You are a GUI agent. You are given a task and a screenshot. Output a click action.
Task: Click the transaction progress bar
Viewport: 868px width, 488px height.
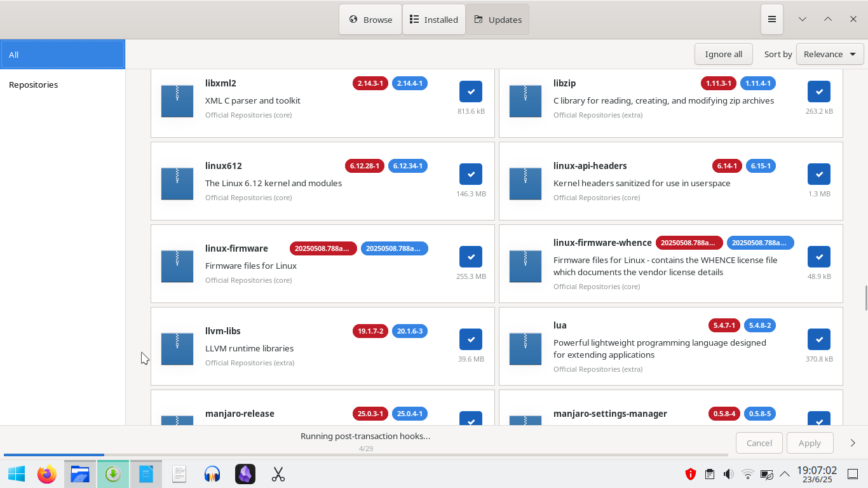click(365, 455)
